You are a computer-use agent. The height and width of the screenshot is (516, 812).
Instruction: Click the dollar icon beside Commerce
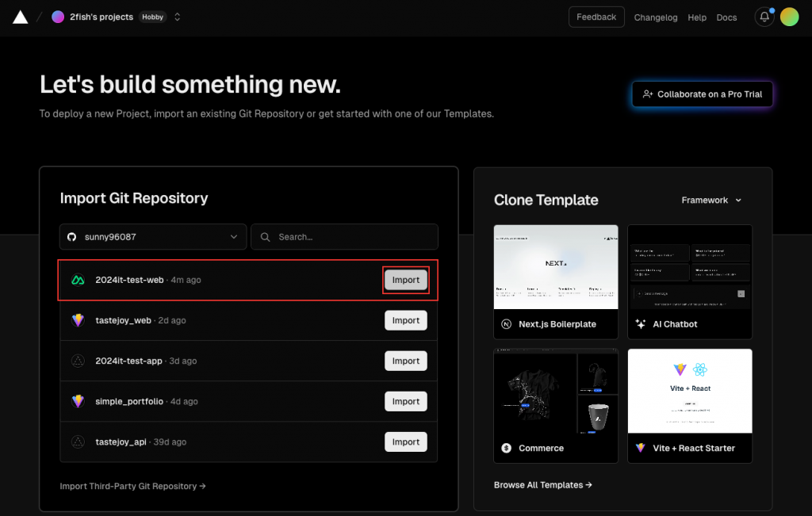pos(507,448)
